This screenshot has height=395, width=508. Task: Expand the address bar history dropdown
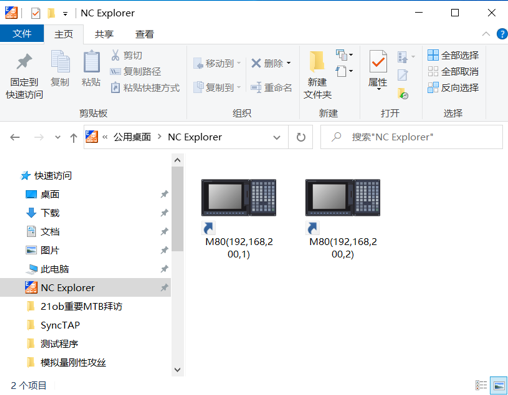coord(277,137)
